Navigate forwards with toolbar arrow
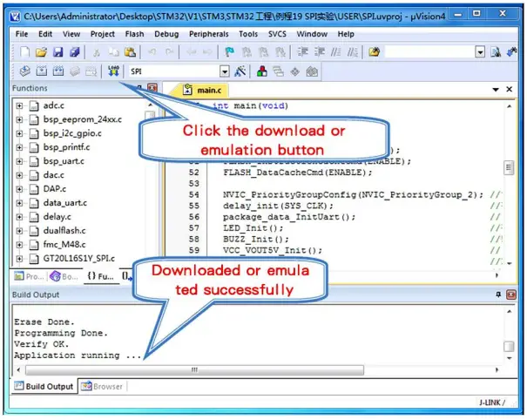The width and height of the screenshot is (527, 420). tap(207, 52)
